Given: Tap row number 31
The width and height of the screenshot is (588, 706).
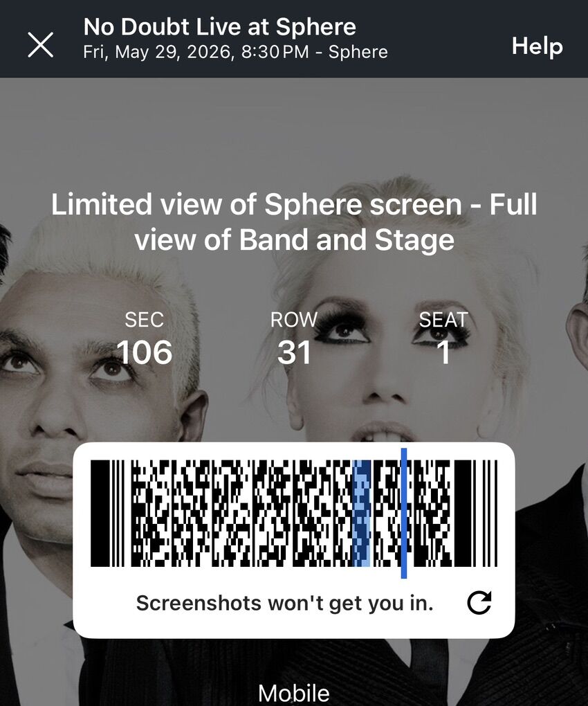Looking at the screenshot, I should (x=294, y=352).
